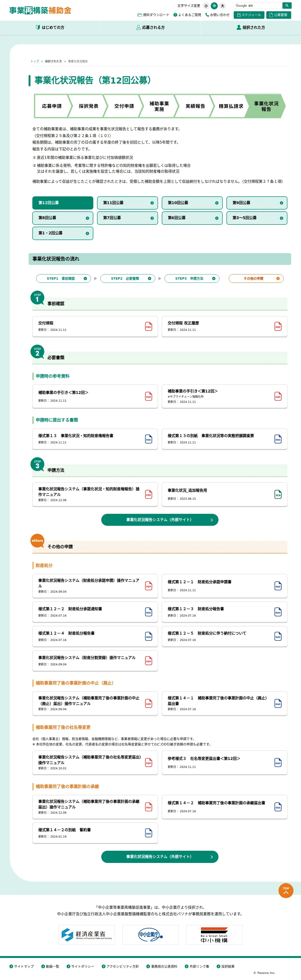Jump to STEP3 申請方法 section

point(192,278)
